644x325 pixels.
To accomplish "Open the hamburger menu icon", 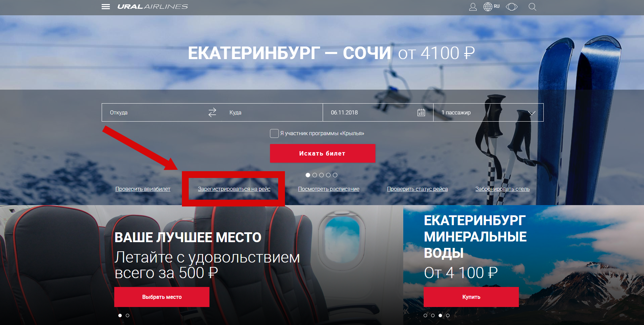I will coord(106,7).
